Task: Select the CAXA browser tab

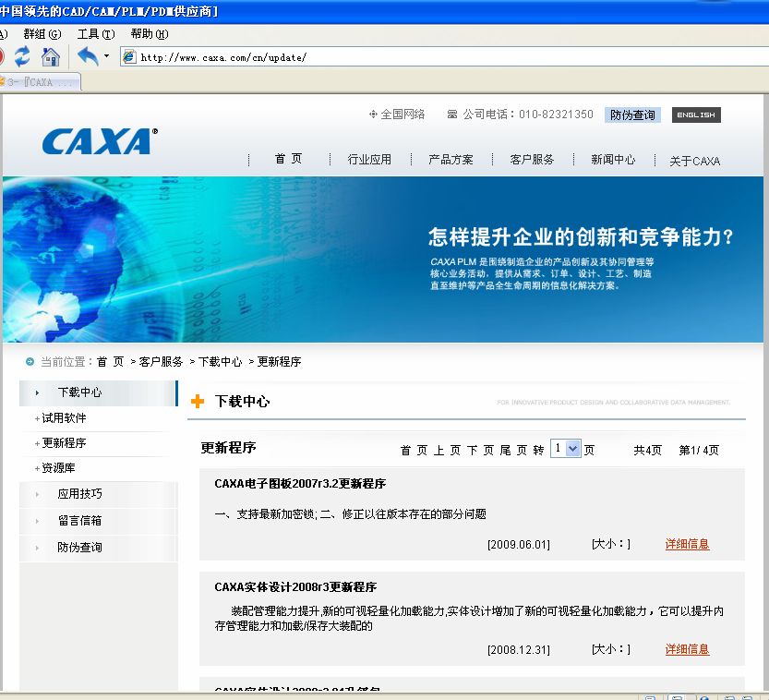Action: point(41,82)
